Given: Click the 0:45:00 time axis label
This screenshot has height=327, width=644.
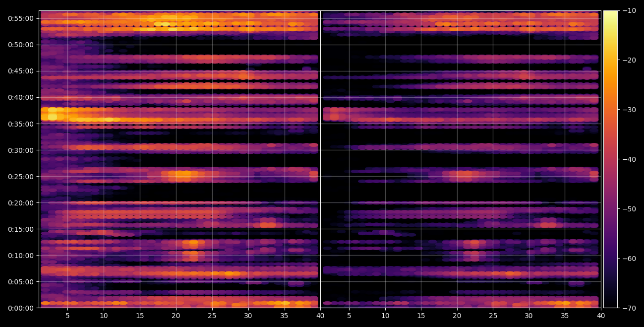Looking at the screenshot, I should (21, 71).
